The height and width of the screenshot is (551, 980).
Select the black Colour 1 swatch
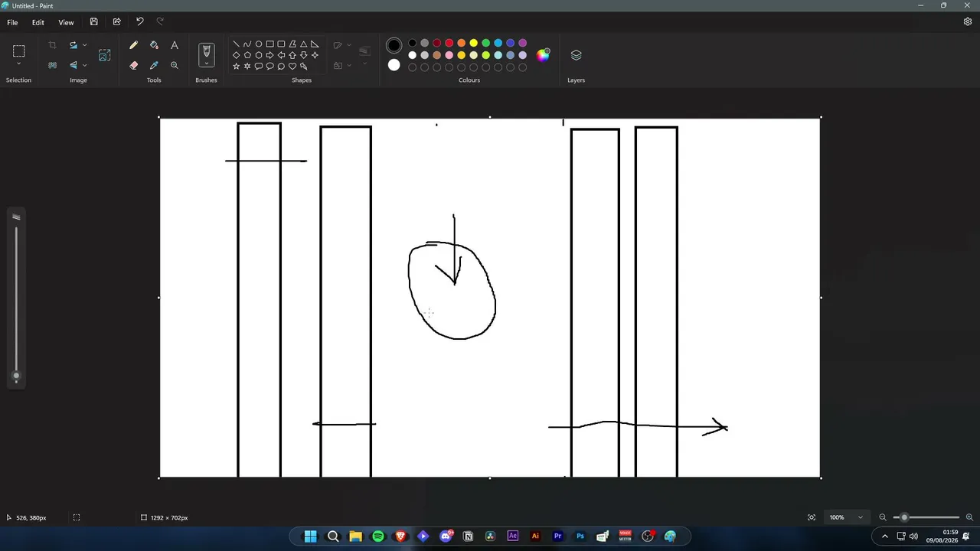coord(394,46)
